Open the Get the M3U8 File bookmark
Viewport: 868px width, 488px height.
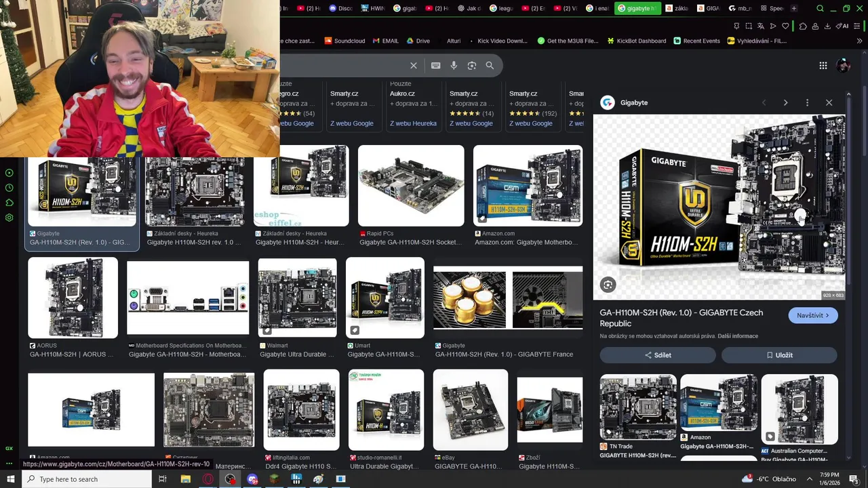[x=568, y=41]
